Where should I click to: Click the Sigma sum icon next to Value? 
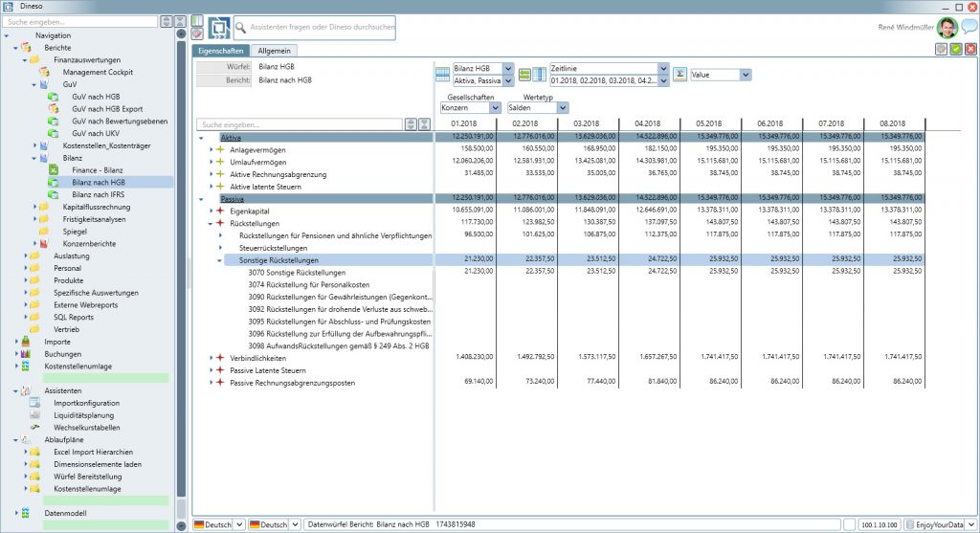coord(680,75)
